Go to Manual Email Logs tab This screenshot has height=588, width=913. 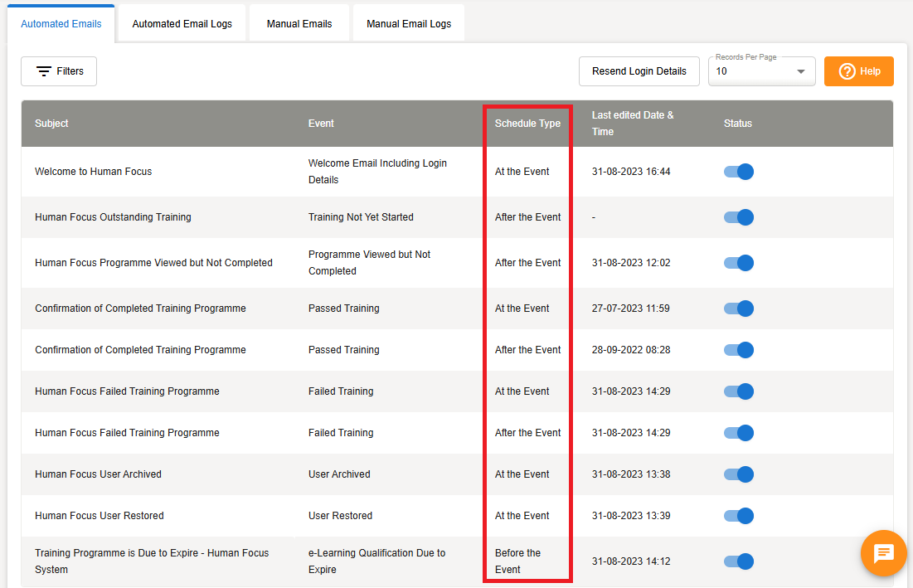[409, 24]
